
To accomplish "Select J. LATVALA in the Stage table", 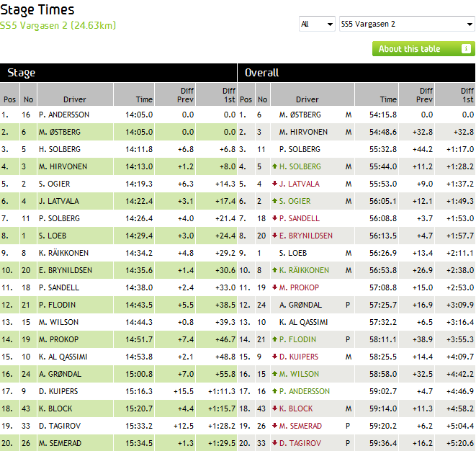I will [x=59, y=201].
